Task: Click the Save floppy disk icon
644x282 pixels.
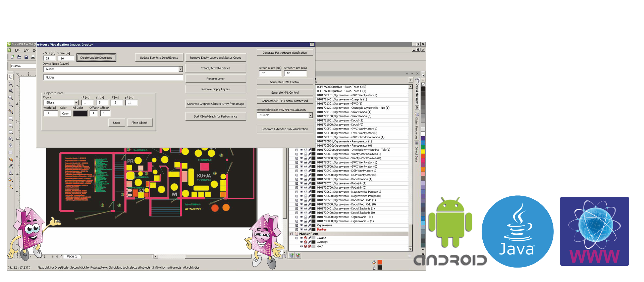Action: (x=26, y=57)
